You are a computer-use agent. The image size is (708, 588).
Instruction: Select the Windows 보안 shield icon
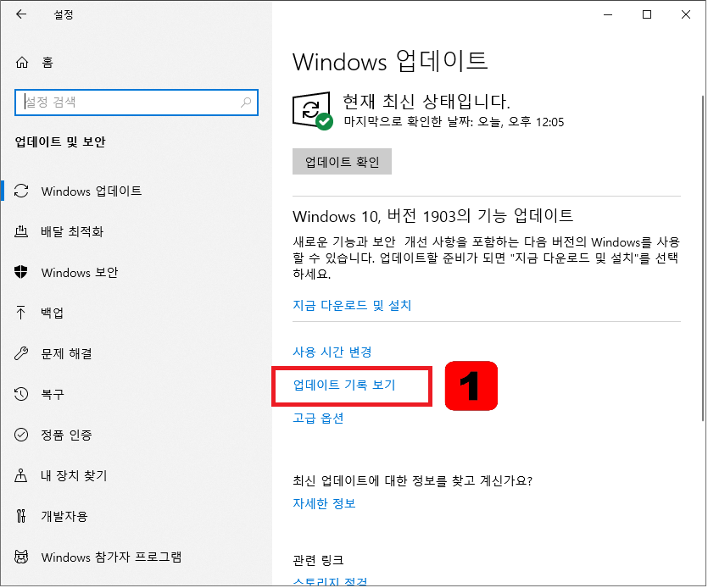[x=20, y=272]
